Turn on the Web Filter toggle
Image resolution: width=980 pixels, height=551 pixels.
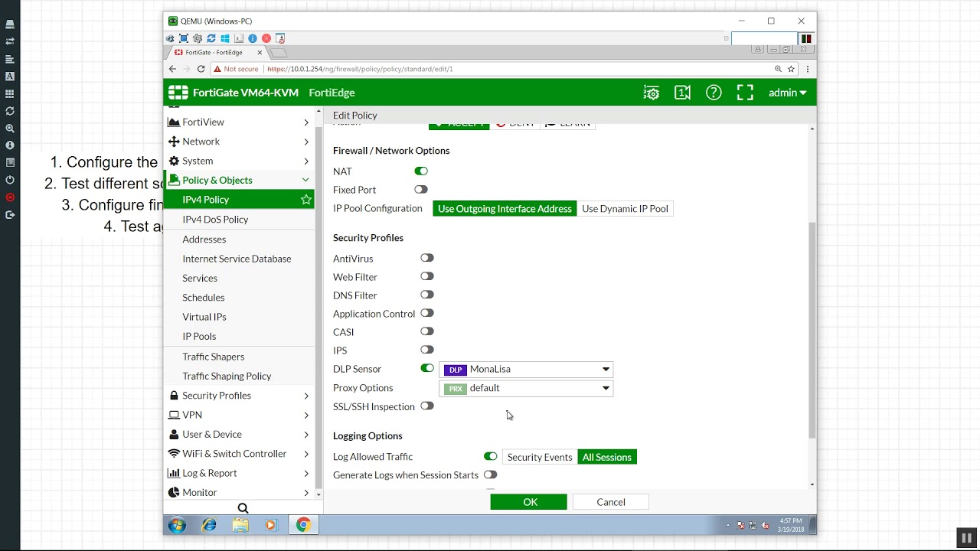click(427, 277)
